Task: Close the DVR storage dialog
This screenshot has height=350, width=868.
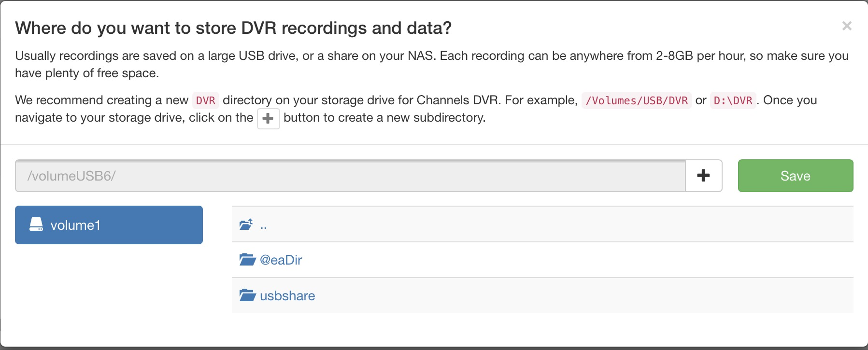Action: [846, 26]
